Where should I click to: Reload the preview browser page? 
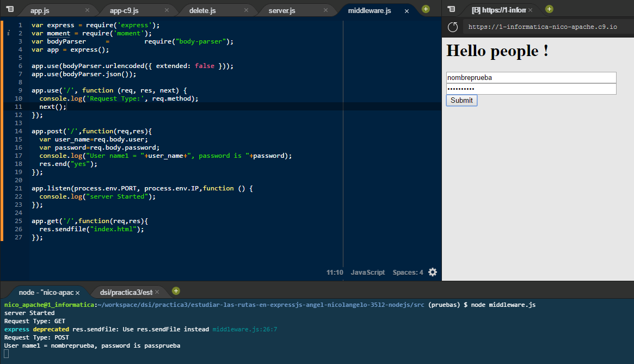coord(453,27)
